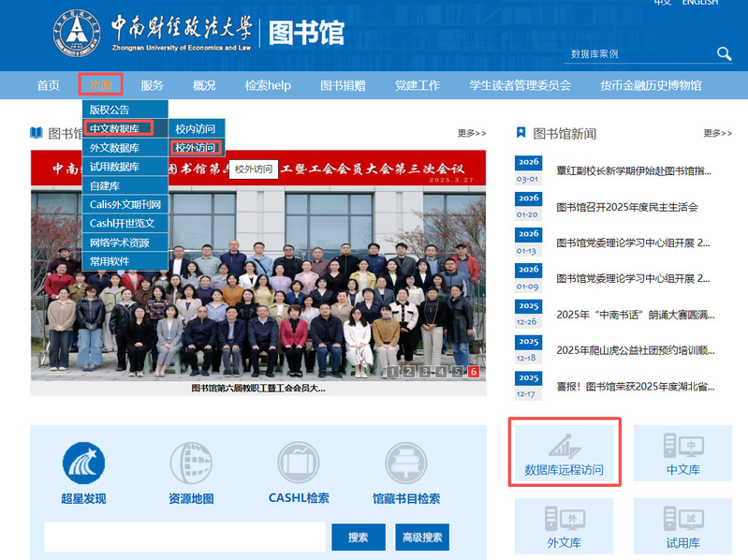Select 外文数据库 from the dropdown list

pos(114,148)
